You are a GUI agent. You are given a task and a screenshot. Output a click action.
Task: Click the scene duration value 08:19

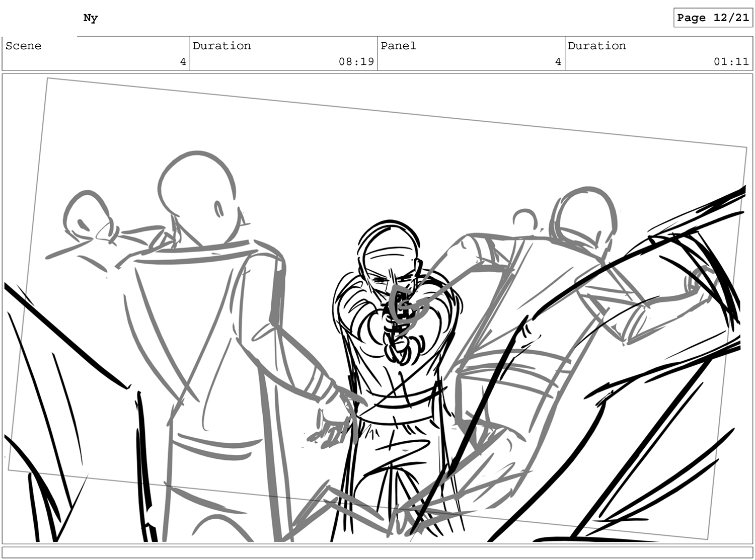(x=356, y=61)
